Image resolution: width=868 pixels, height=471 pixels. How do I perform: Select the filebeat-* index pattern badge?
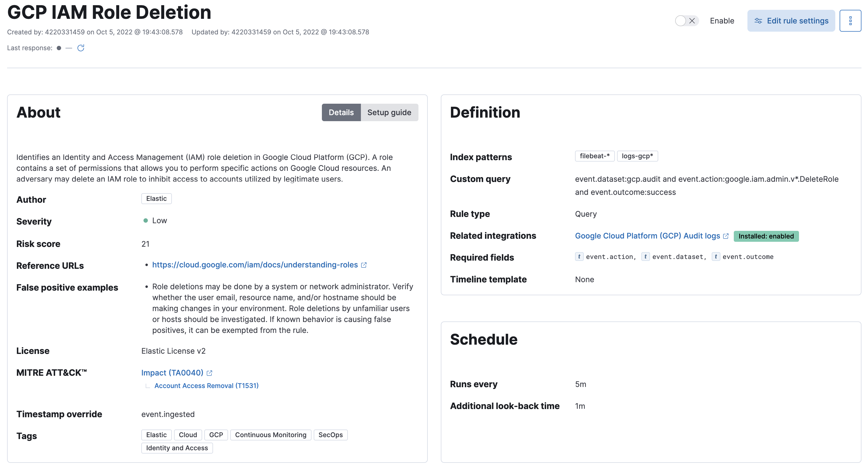(594, 156)
